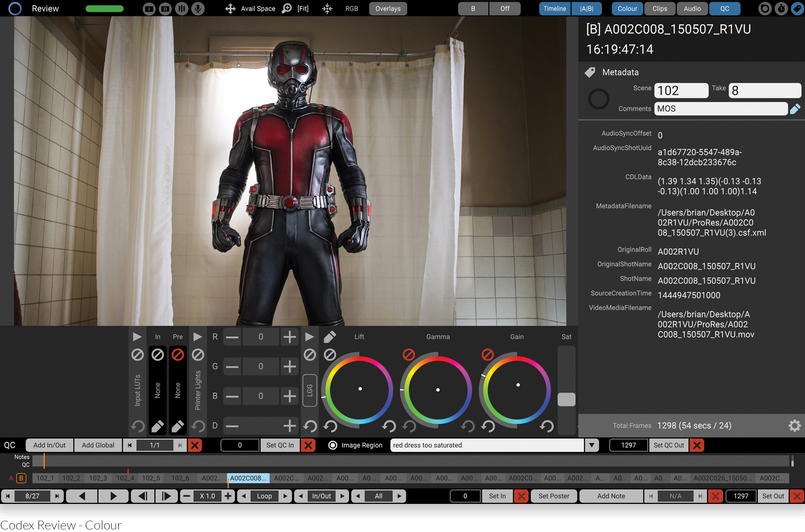
Task: Click the eyedropper icon beside Lift
Action: (330, 337)
